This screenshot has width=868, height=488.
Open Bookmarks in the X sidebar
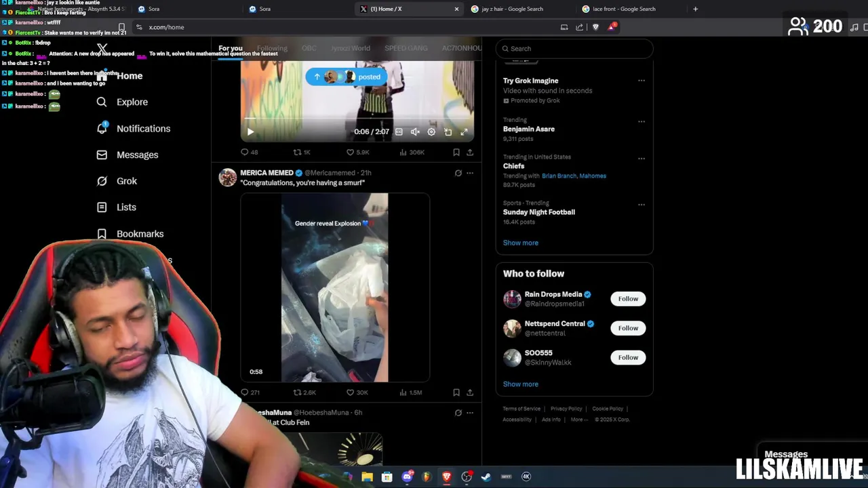pyautogui.click(x=130, y=233)
